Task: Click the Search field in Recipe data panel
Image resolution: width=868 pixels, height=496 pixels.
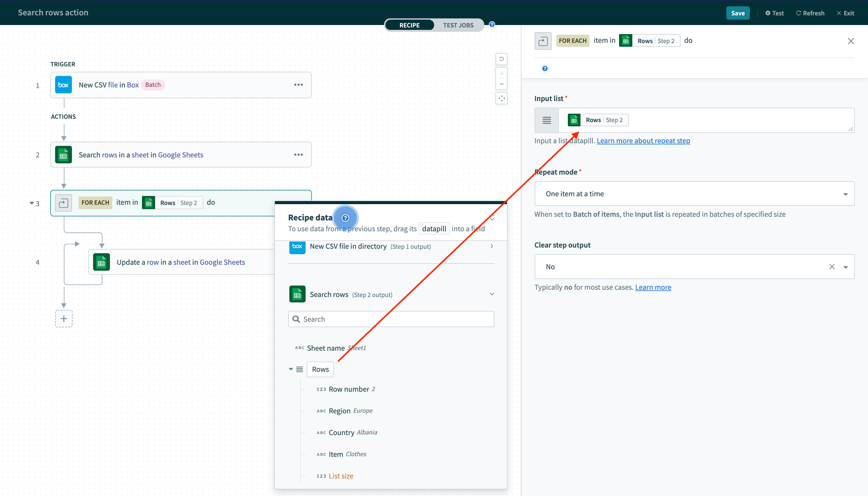Action: pyautogui.click(x=391, y=319)
